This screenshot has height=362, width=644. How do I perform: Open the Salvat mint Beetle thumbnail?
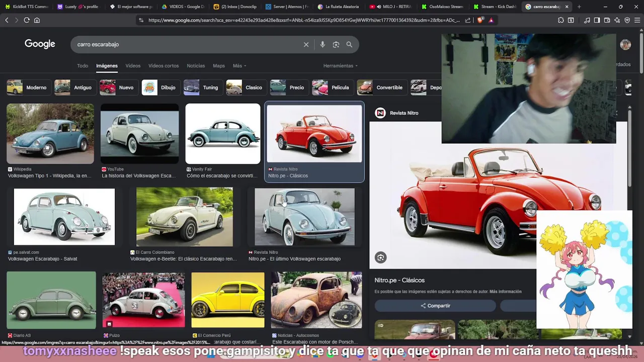coord(64,217)
